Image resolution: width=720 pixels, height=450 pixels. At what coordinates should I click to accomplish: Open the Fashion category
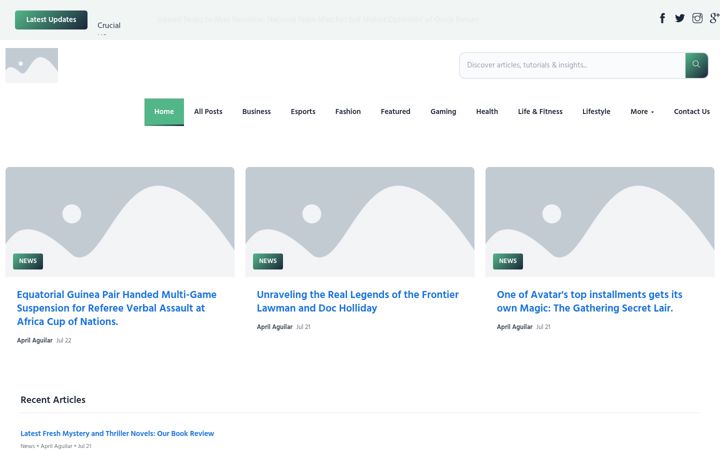[348, 112]
